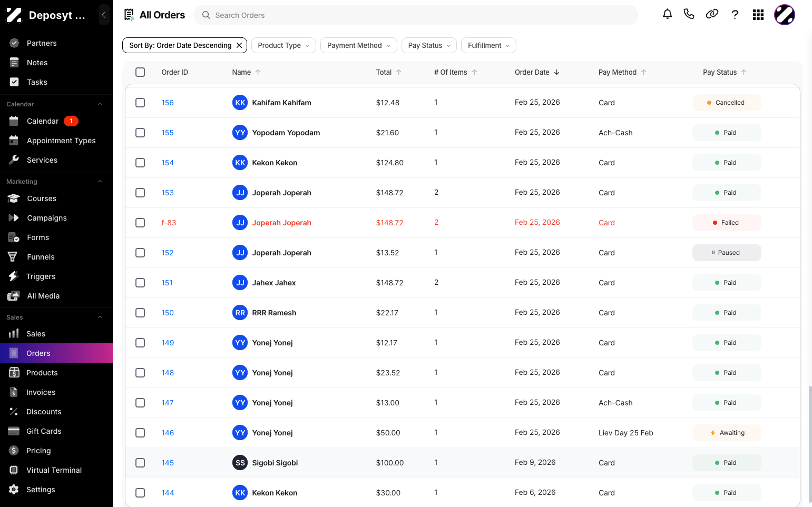Screen dimensions: 812x507
Task: Open the user profile avatar
Action: tap(785, 15)
